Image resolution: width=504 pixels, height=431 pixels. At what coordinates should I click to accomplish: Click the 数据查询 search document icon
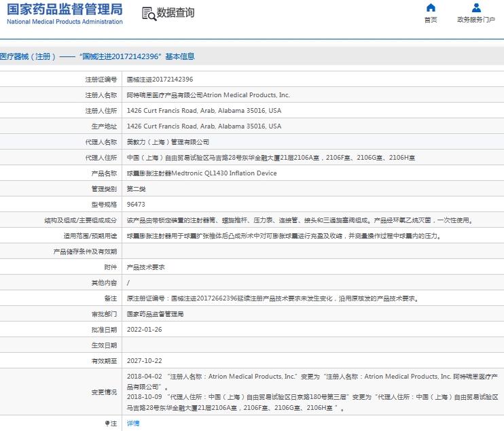pyautogui.click(x=149, y=14)
